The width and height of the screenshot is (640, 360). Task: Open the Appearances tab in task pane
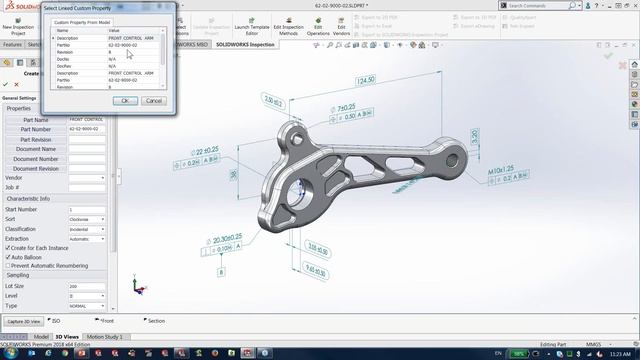coord(635,104)
